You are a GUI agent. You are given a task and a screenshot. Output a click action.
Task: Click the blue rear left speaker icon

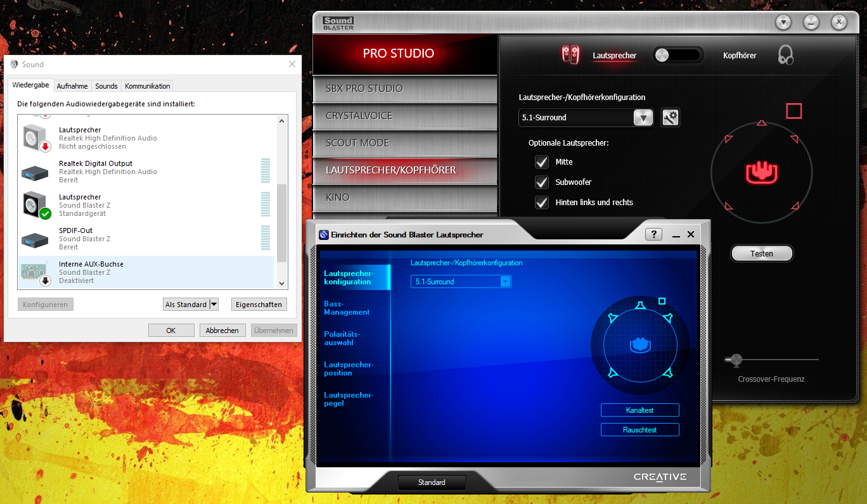[x=612, y=373]
